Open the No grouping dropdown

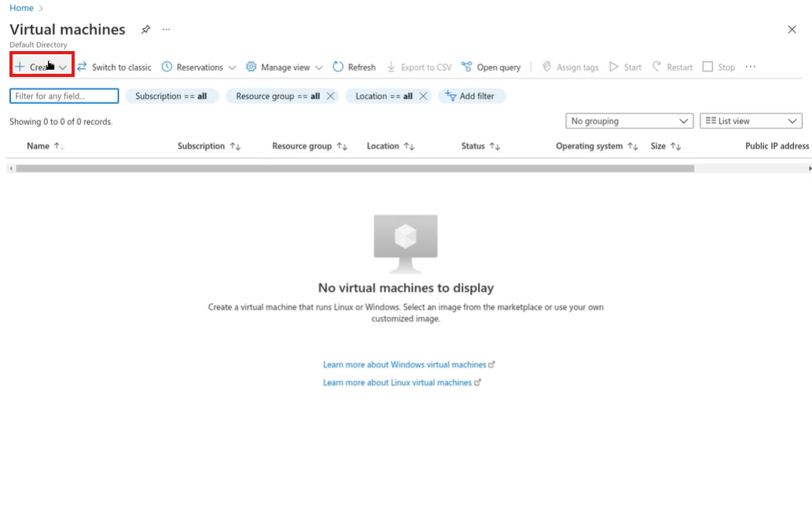click(629, 121)
